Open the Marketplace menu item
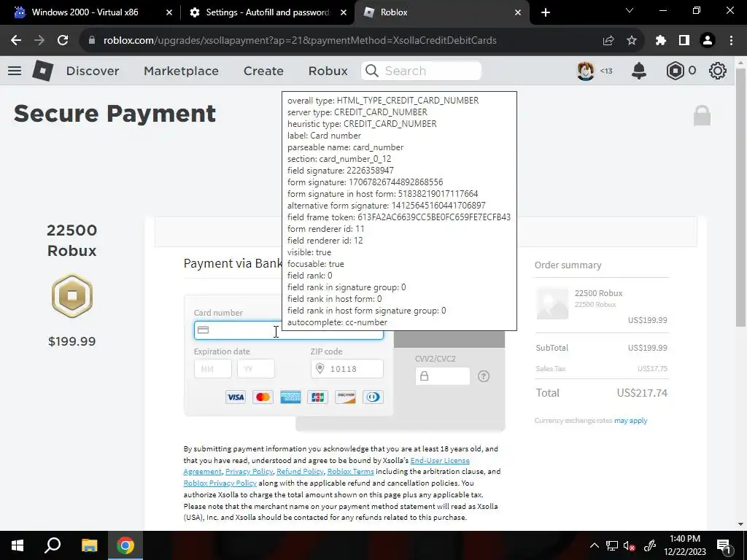 point(181,71)
